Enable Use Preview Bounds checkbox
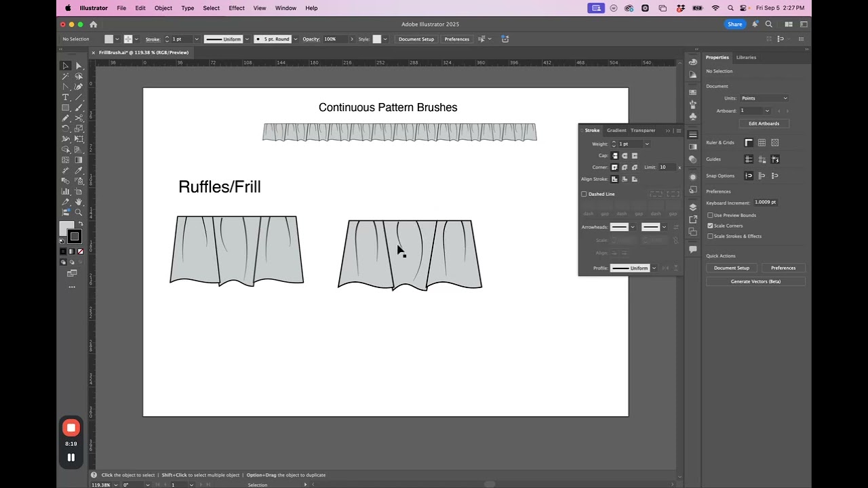 click(710, 216)
